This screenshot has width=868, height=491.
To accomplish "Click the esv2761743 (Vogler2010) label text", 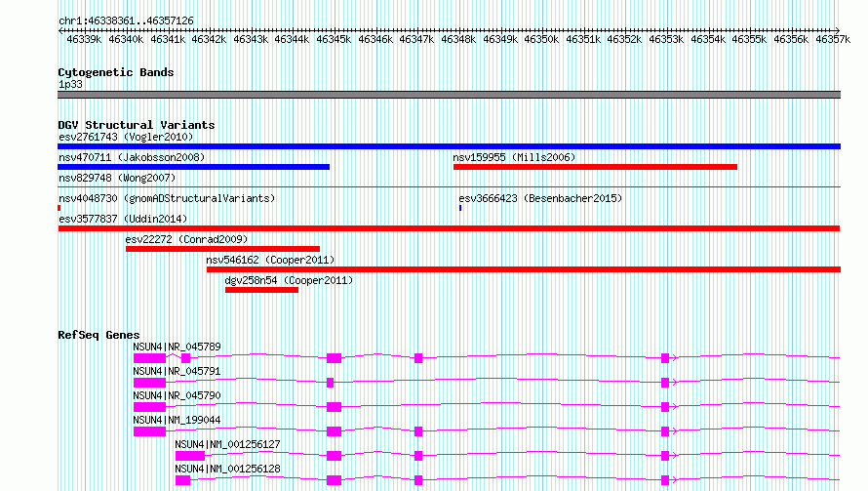I will pos(126,137).
